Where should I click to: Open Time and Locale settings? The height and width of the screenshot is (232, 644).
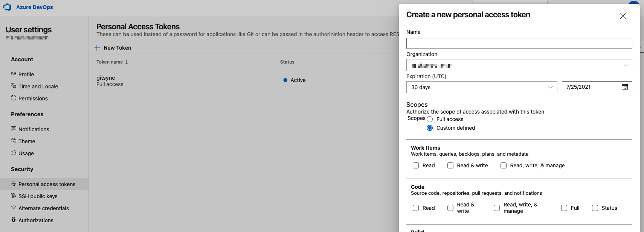(x=38, y=86)
